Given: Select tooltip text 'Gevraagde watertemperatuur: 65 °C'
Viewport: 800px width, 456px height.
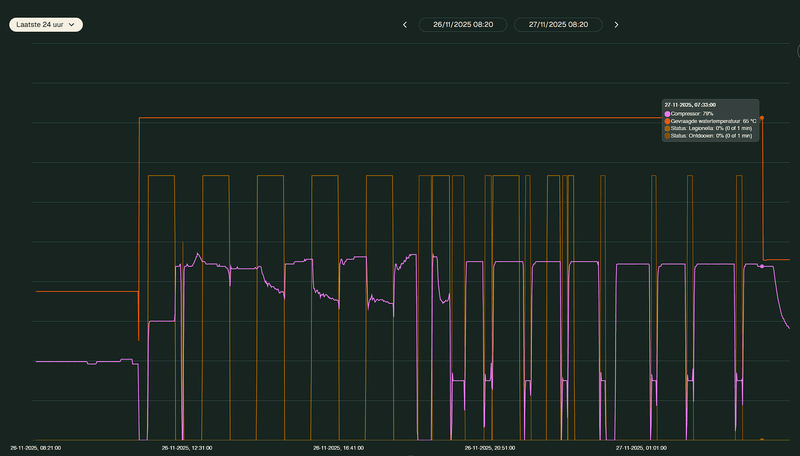Looking at the screenshot, I should click(x=713, y=121).
